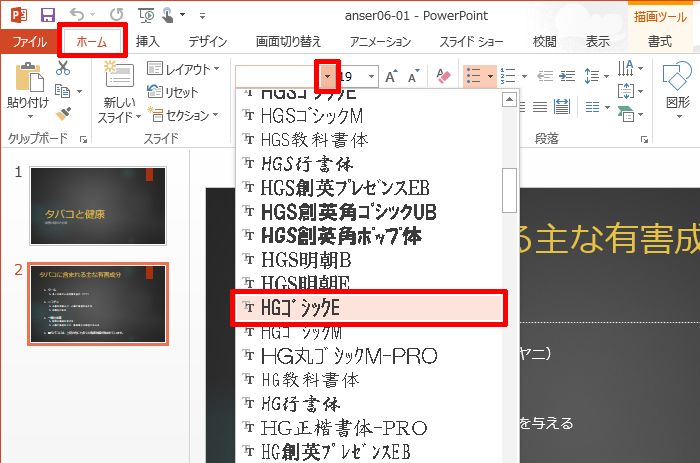Open the セクション dropdown
700x463 pixels.
pyautogui.click(x=184, y=115)
